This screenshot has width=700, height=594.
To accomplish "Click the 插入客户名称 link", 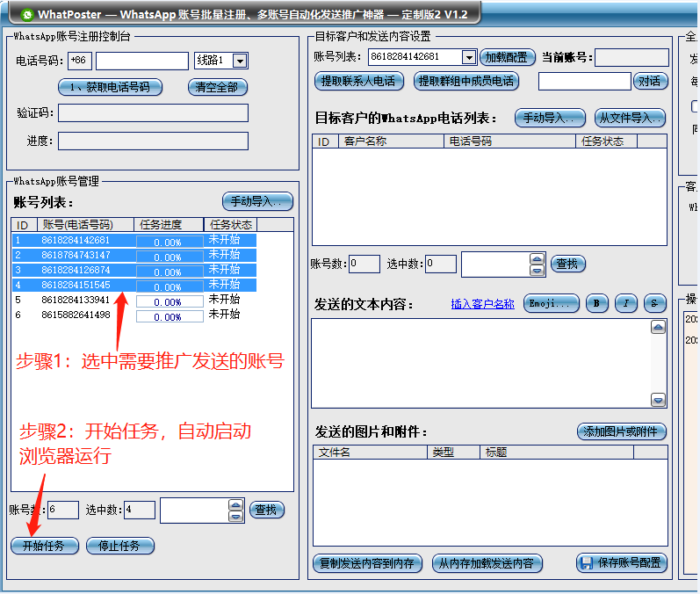I will click(x=482, y=304).
